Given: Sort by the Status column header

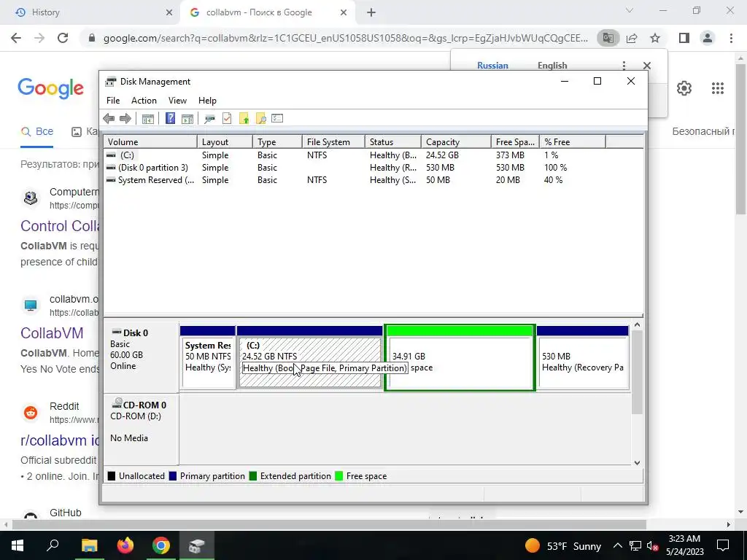Looking at the screenshot, I should (x=393, y=142).
